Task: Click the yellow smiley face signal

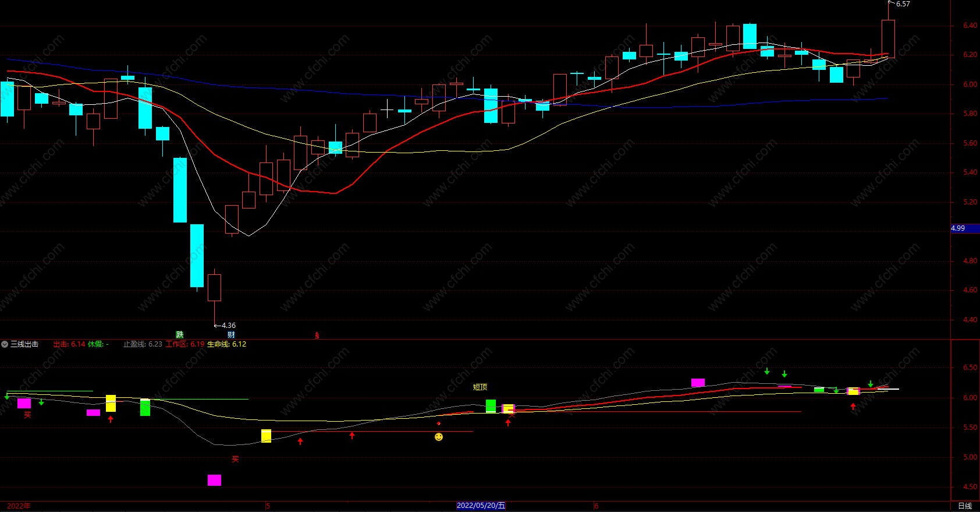Action: pyautogui.click(x=439, y=437)
